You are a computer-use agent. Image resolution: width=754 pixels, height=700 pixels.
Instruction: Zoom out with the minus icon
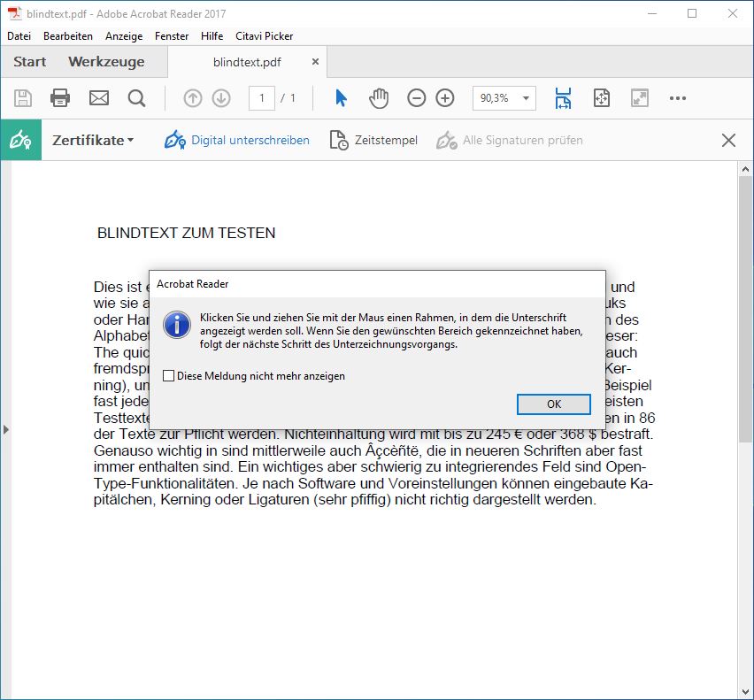pos(417,98)
